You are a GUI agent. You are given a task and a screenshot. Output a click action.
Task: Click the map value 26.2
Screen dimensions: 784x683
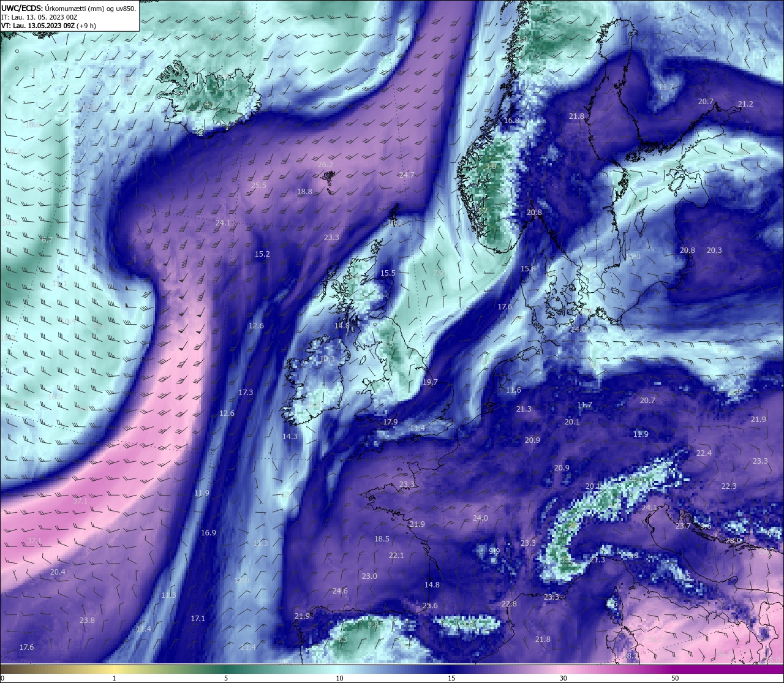(x=325, y=165)
